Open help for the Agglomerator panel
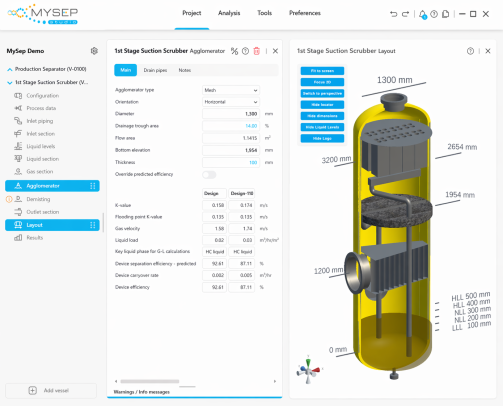The height and width of the screenshot is (406, 503). pos(245,51)
